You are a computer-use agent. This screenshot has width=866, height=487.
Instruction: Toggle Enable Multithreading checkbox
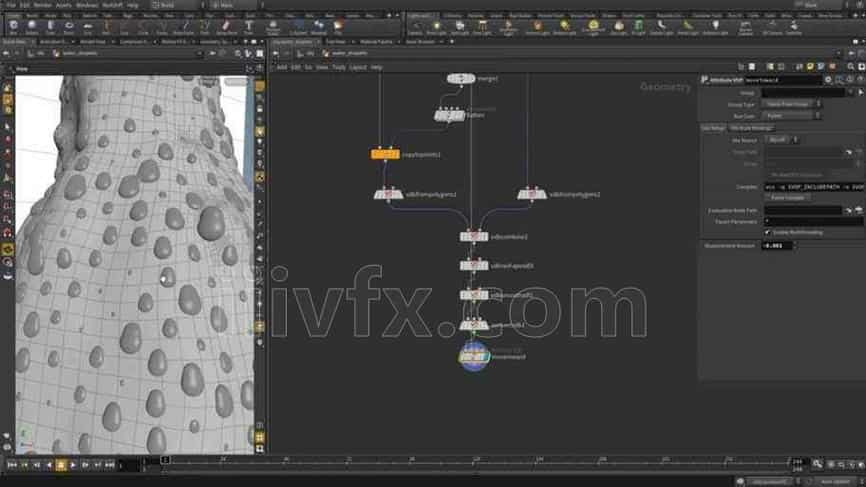pos(767,232)
